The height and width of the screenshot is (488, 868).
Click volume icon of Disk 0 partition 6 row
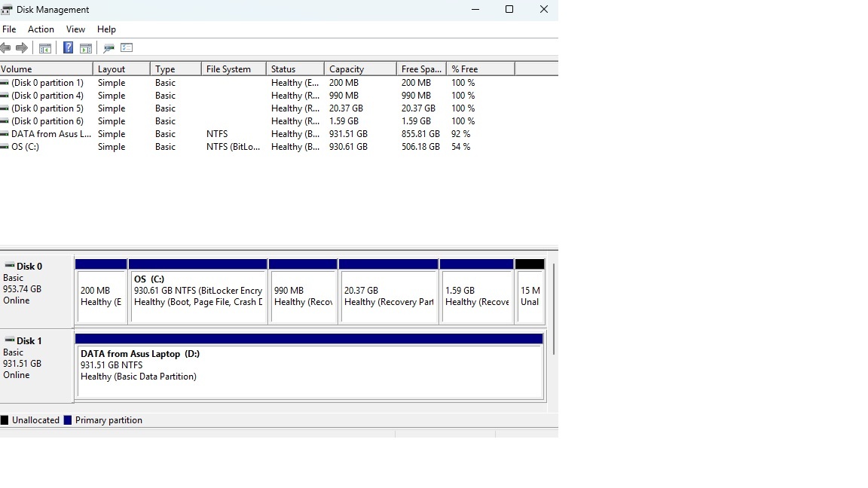click(5, 121)
